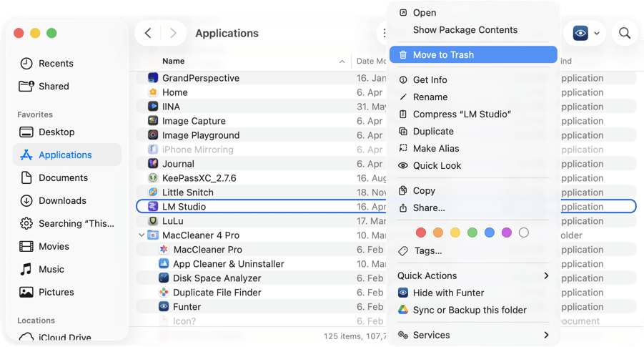Click the IINA app icon
The height and width of the screenshot is (347, 644).
153,107
